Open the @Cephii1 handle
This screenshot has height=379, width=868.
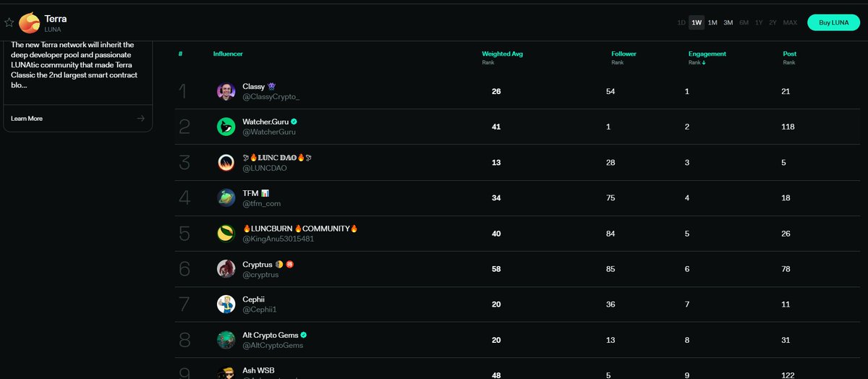pyautogui.click(x=260, y=310)
